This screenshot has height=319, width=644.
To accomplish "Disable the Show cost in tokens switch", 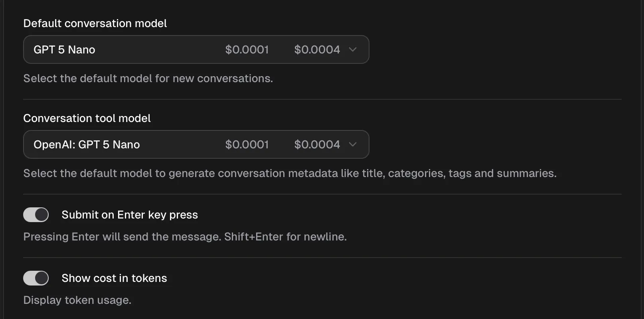I will coord(36,278).
